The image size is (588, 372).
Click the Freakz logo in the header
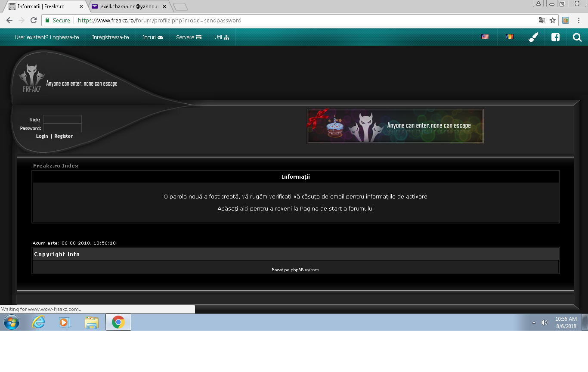point(32,78)
